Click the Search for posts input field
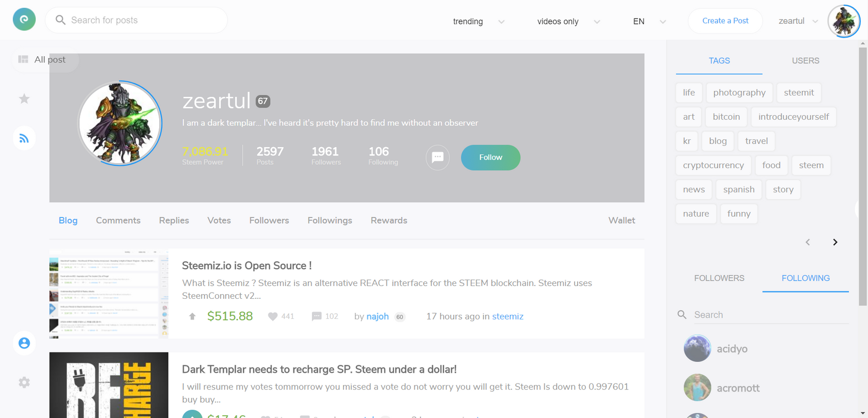This screenshot has height=418, width=868. click(x=136, y=20)
